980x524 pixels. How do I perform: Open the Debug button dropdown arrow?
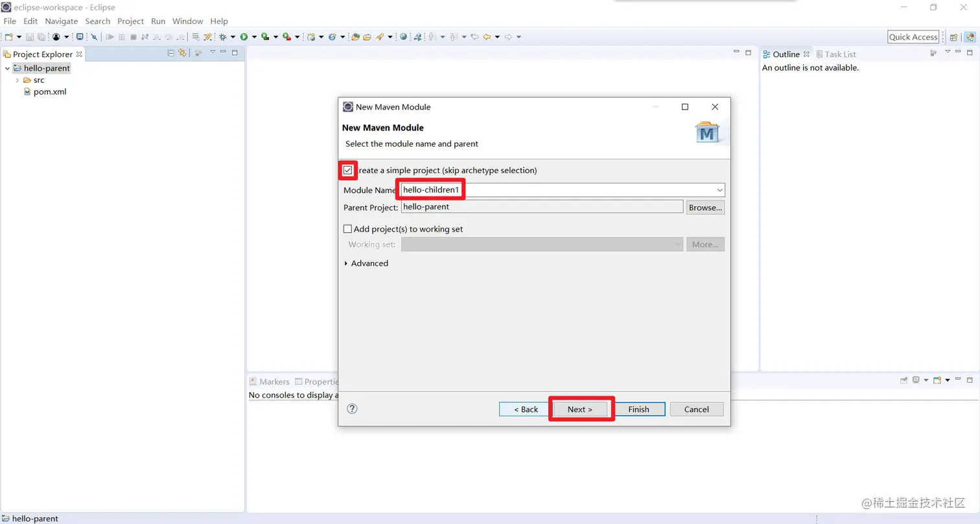click(233, 37)
